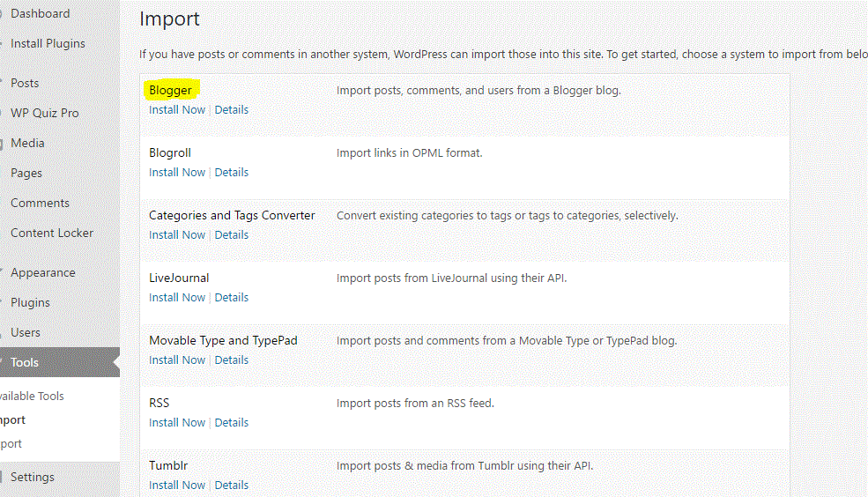Install the LiveJournal importer now
Screen dimensions: 868x497
point(177,297)
